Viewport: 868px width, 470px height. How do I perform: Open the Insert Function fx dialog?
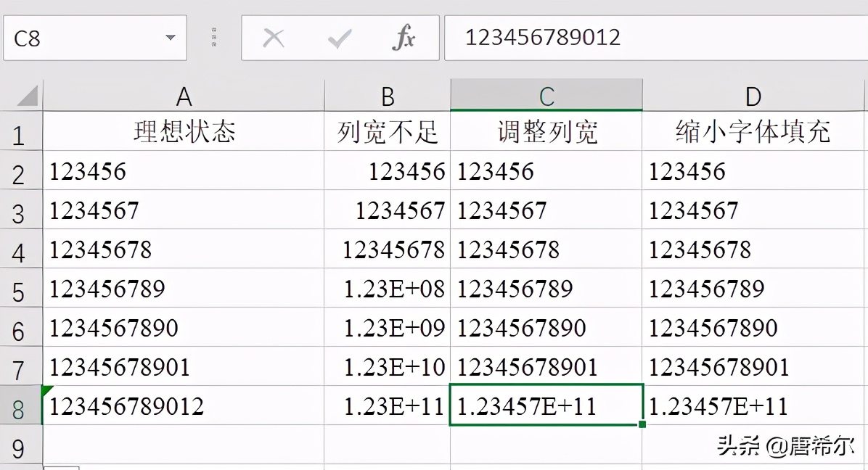pyautogui.click(x=404, y=38)
